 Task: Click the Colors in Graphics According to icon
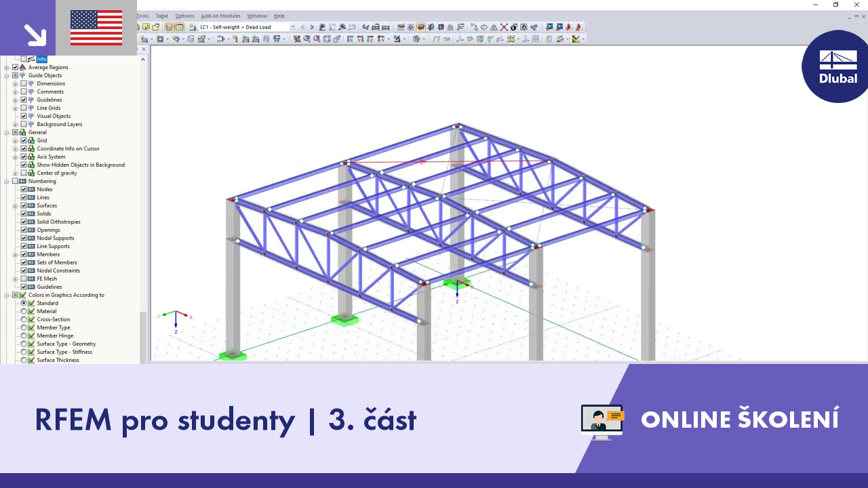23,295
